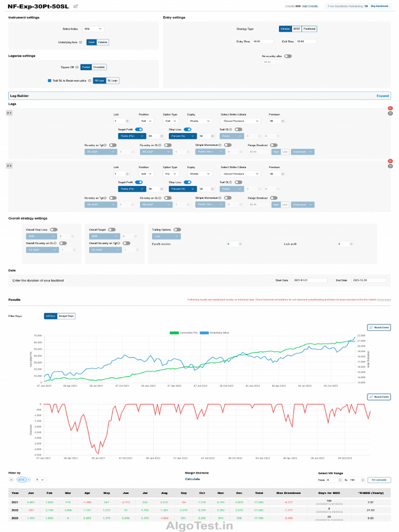Click the Know more link in disclaimer
The height and width of the screenshot is (532, 399).
pos(384,300)
